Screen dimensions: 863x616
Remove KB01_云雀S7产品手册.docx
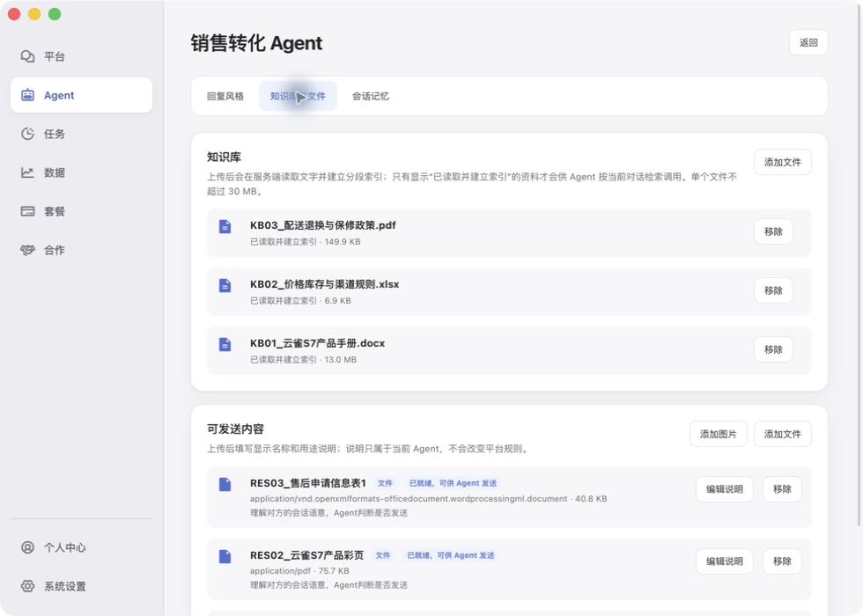773,349
